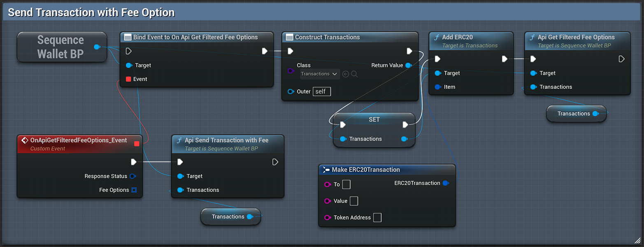Click exec input pin on Add ERC20 node
The height and width of the screenshot is (247, 644).
click(438, 59)
